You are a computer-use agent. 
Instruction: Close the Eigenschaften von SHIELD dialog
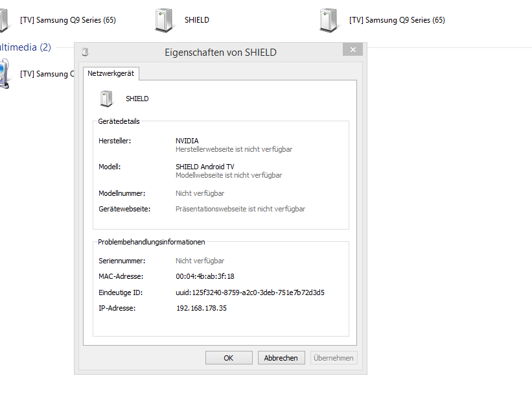point(353,49)
